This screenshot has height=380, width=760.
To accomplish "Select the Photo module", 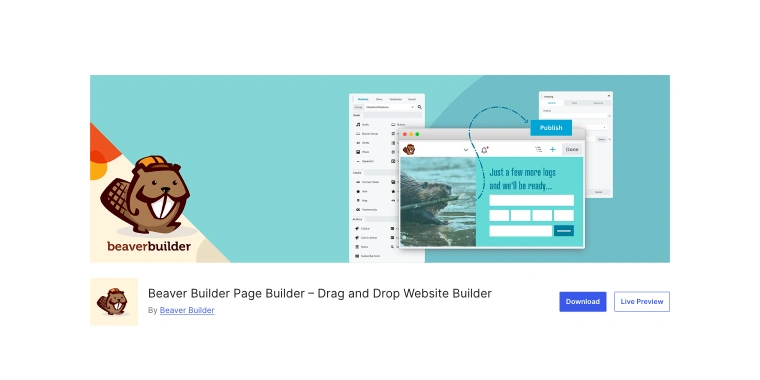I will [363, 152].
